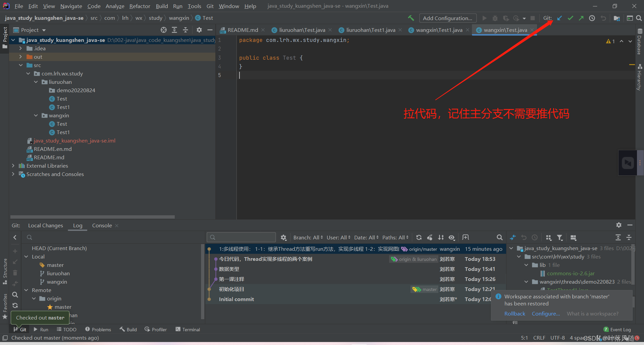Select commons-io-2.6.jar in changed files
Screen dimensions: 644x345
pos(571,273)
